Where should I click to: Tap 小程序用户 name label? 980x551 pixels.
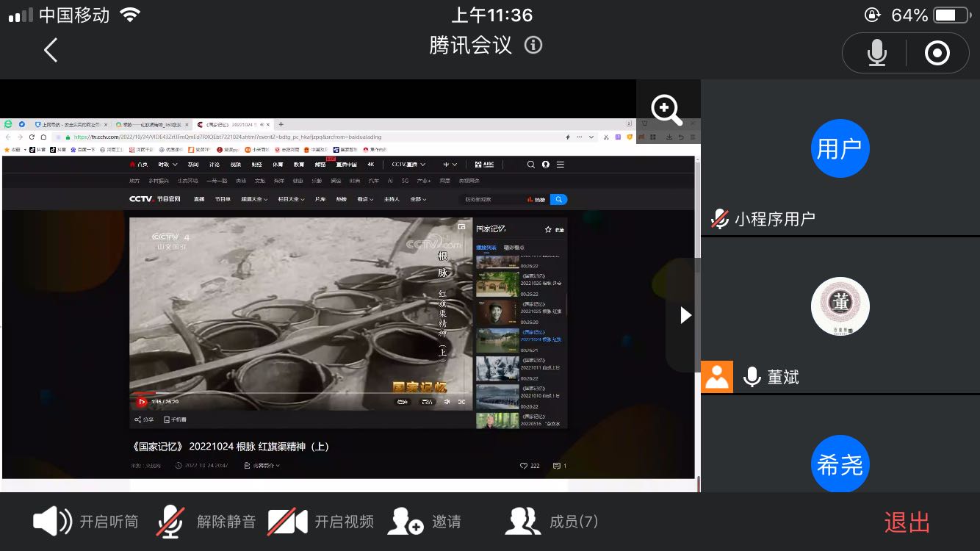[775, 219]
